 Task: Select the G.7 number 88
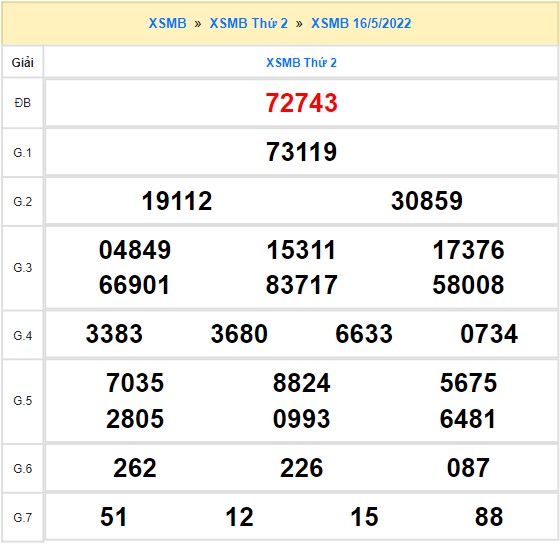pos(489,517)
